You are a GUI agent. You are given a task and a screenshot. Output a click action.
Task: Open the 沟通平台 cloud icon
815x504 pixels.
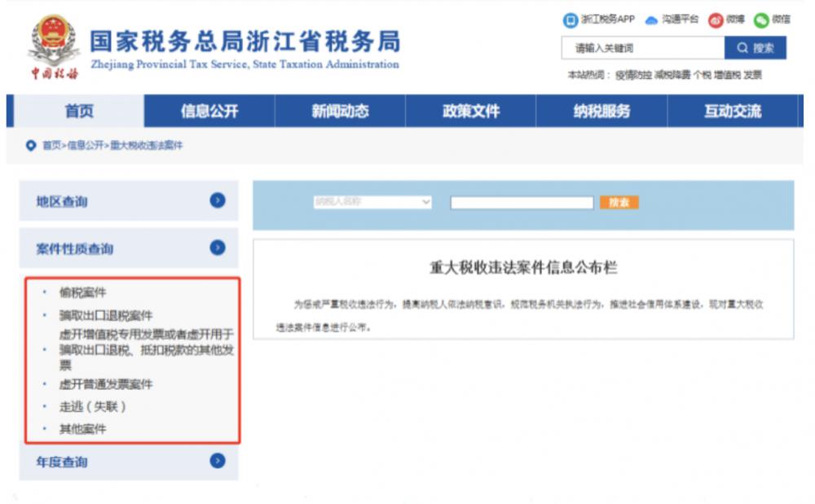tap(651, 20)
